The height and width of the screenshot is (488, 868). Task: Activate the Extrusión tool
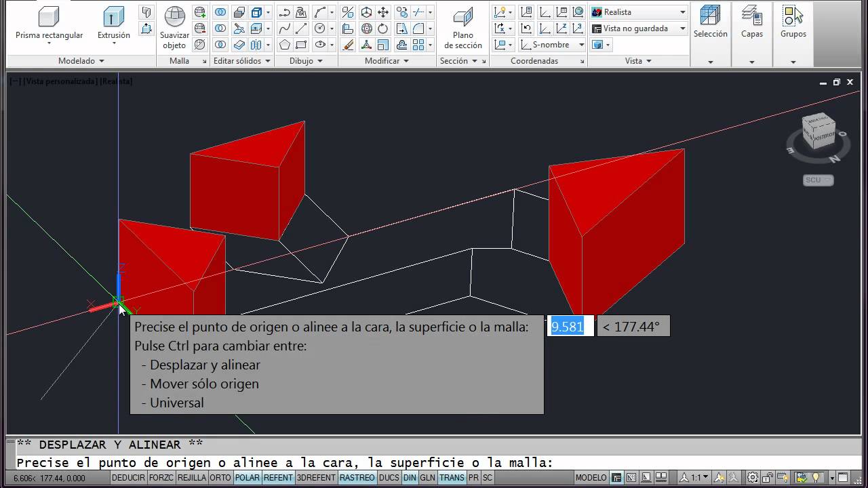114,24
